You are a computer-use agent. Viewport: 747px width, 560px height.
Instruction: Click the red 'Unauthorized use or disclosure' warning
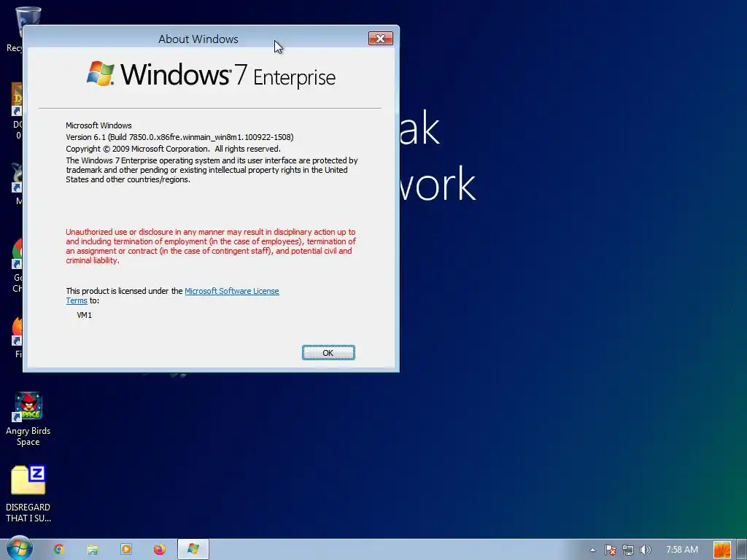[x=211, y=246]
